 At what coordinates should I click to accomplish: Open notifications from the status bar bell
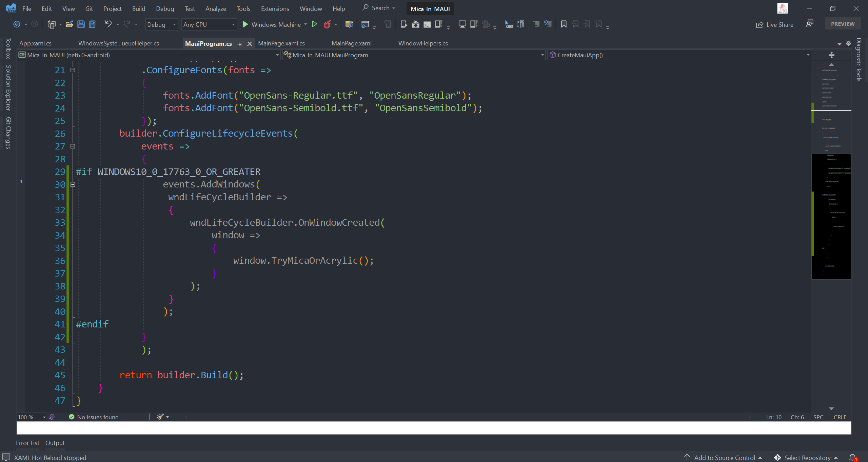[x=854, y=457]
